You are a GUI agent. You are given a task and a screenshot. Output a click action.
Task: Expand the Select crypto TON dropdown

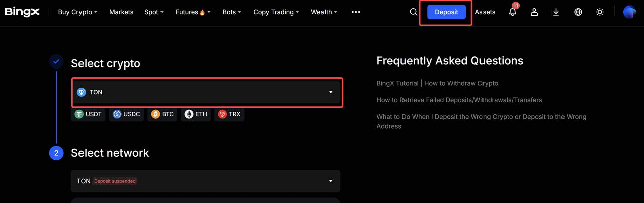207,92
